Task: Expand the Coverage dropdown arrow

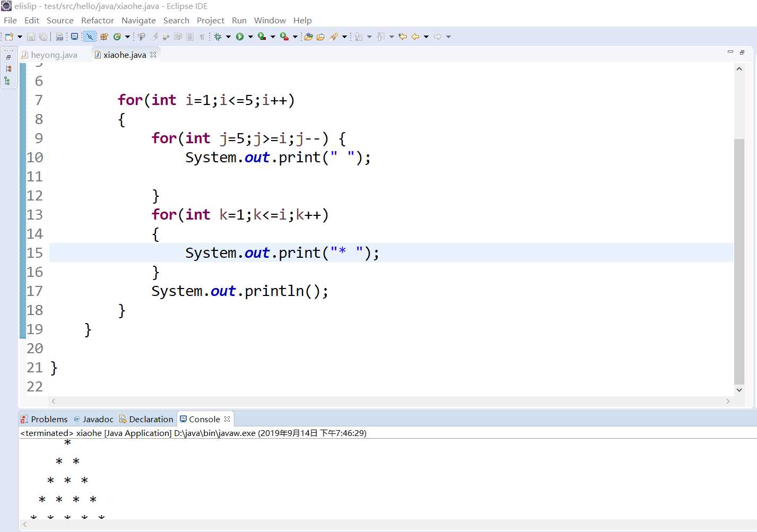Action: coord(273,37)
